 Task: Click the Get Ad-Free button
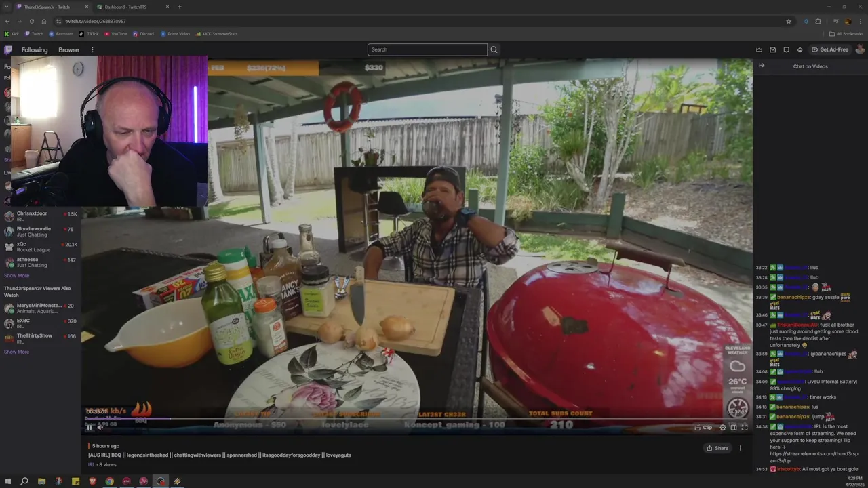(x=830, y=49)
